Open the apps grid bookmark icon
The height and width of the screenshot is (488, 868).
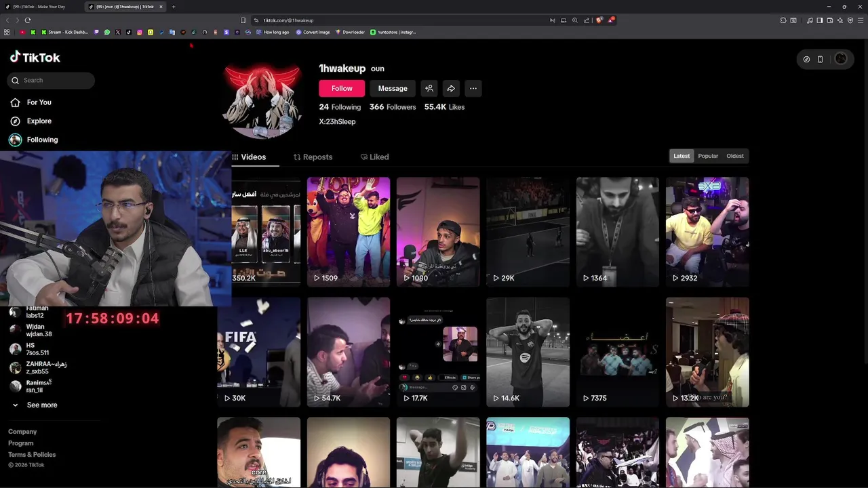[x=7, y=32]
